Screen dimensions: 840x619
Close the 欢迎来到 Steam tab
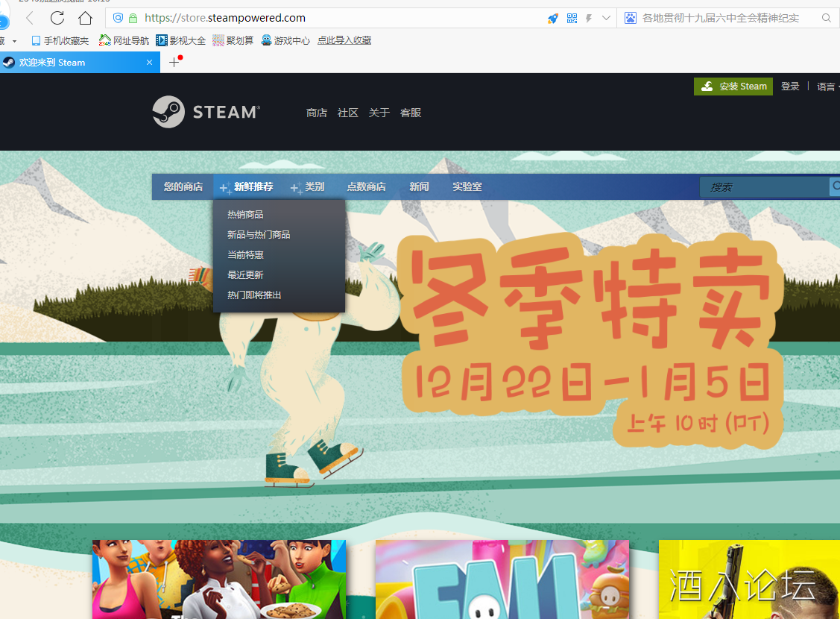click(150, 63)
